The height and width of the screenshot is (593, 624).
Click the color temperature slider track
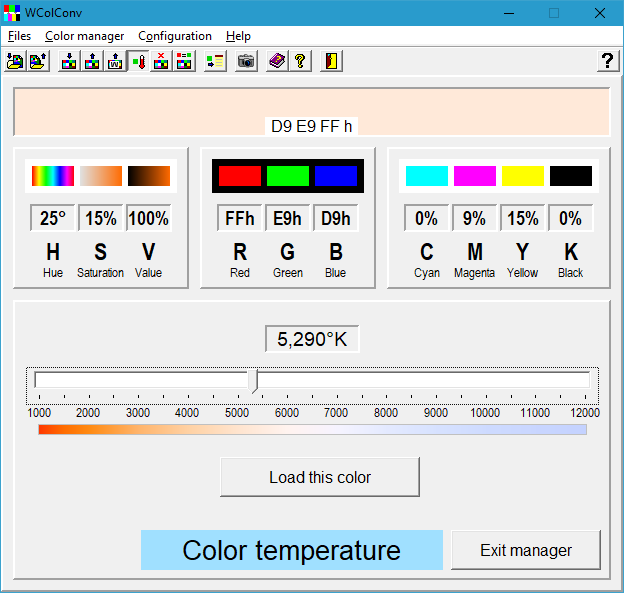click(420, 380)
